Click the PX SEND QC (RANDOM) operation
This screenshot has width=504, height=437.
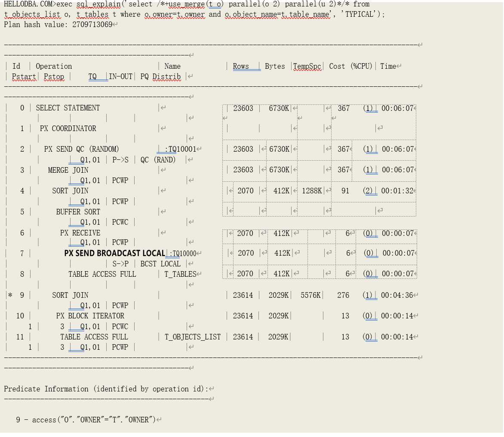(81, 149)
